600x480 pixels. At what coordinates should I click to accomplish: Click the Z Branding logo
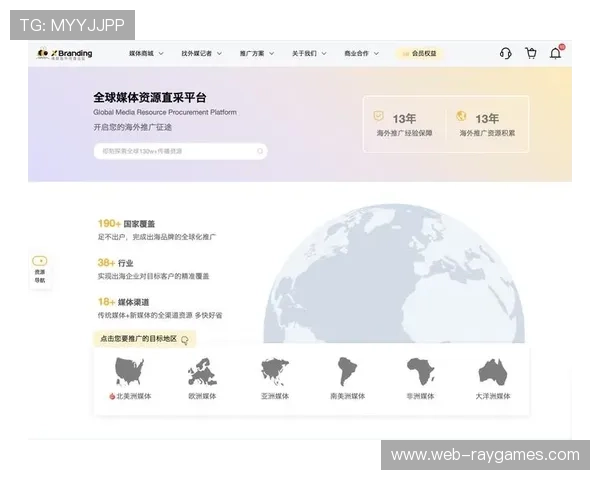[x=65, y=54]
